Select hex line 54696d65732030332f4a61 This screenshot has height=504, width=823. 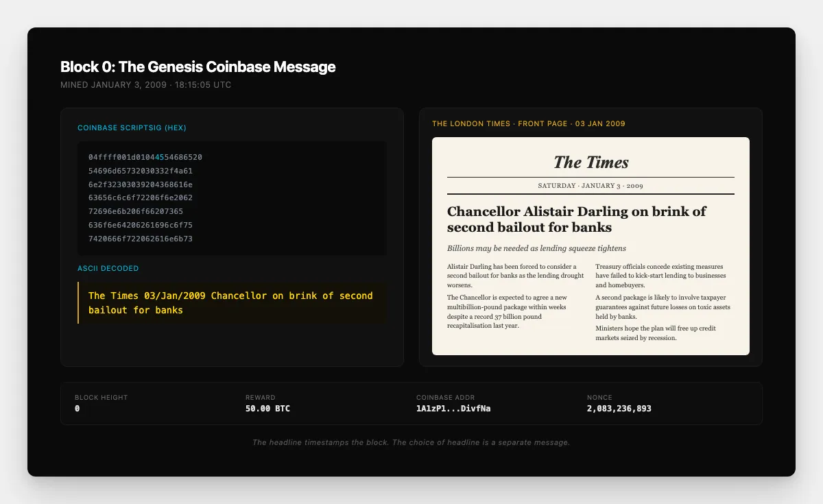coord(141,171)
